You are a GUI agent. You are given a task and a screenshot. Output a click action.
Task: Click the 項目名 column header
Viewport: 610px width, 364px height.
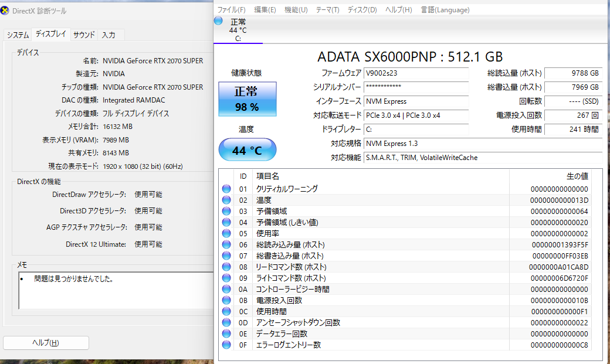click(381, 176)
